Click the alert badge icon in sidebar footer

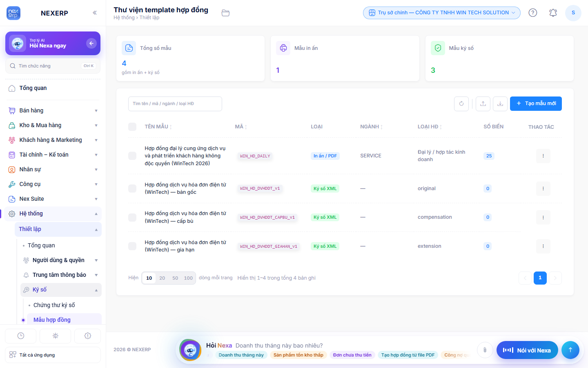point(88,336)
